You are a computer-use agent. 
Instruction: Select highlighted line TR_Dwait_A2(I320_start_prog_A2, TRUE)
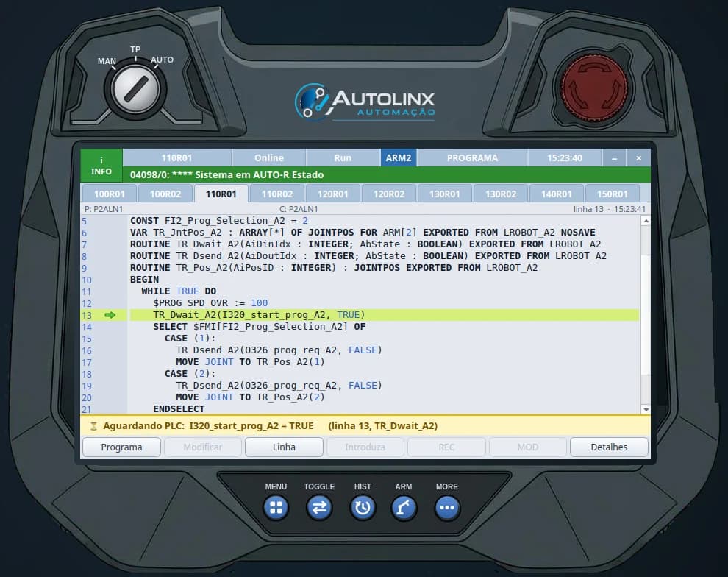384,315
